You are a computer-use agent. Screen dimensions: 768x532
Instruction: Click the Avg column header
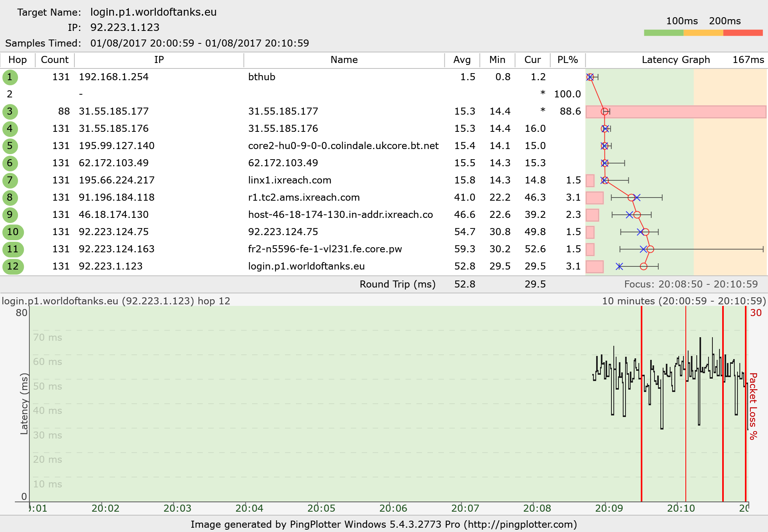462,60
